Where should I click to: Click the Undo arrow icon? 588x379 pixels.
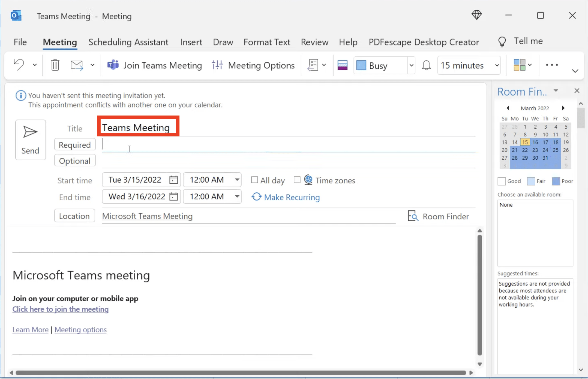pyautogui.click(x=19, y=65)
